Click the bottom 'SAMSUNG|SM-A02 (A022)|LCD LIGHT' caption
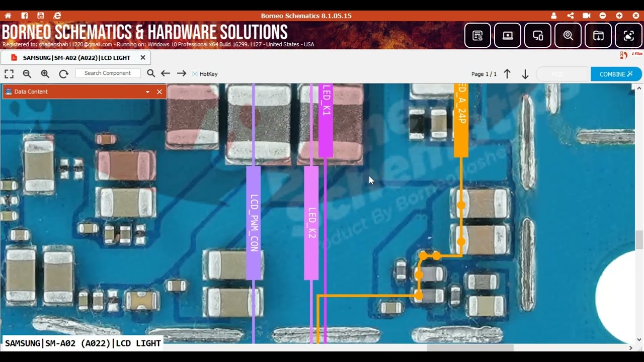 83,343
